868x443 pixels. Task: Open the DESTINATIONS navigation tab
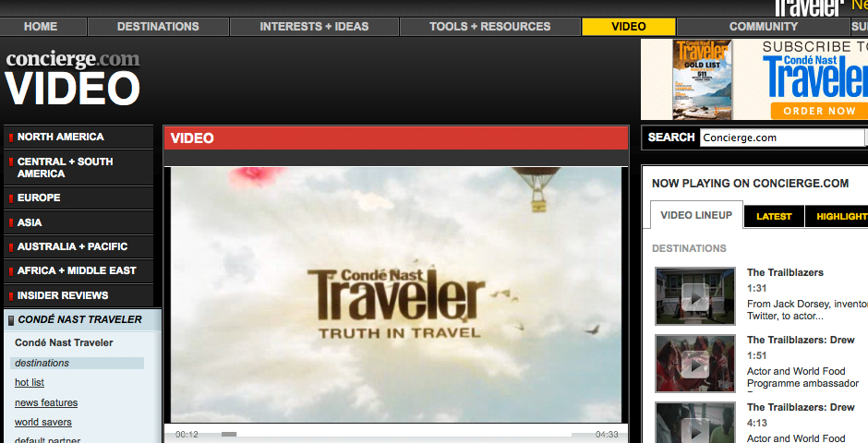pyautogui.click(x=158, y=27)
